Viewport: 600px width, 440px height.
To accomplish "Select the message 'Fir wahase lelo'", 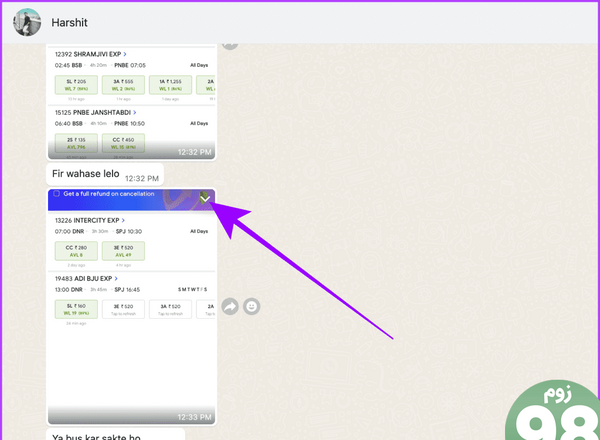I will 105,174.
